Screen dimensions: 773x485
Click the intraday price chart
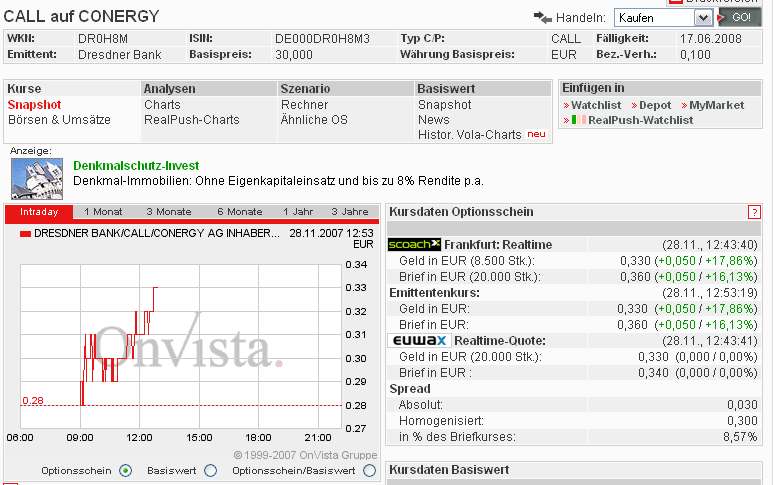pyautogui.click(x=181, y=346)
